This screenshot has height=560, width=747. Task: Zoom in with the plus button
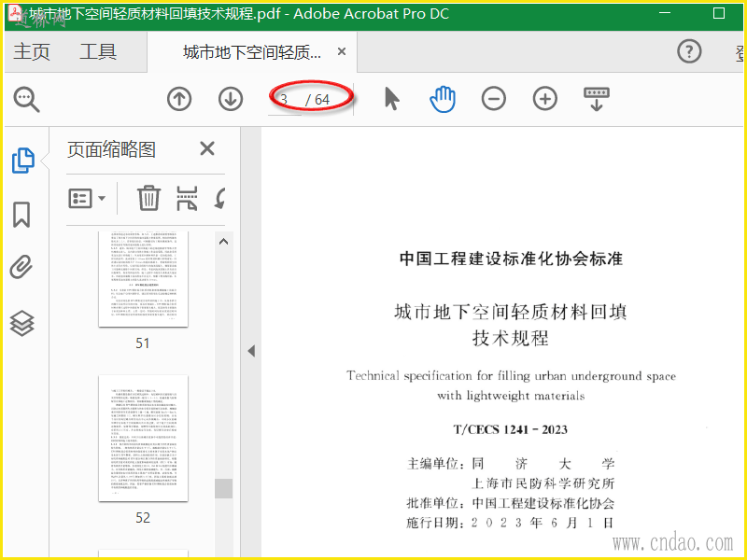545,99
